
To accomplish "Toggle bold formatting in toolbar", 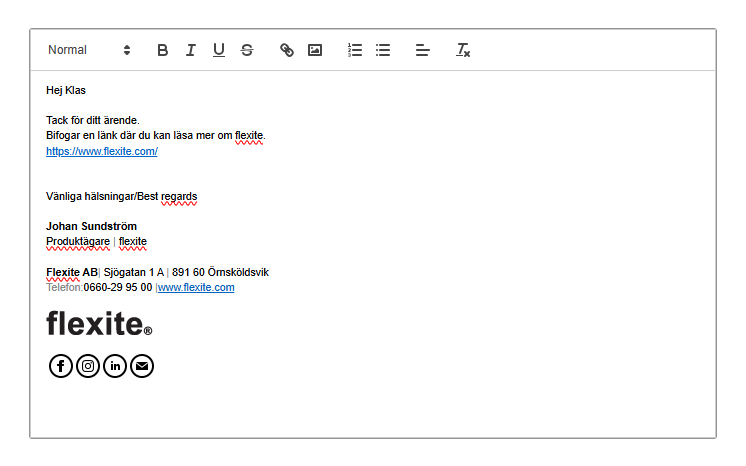I will [162, 50].
